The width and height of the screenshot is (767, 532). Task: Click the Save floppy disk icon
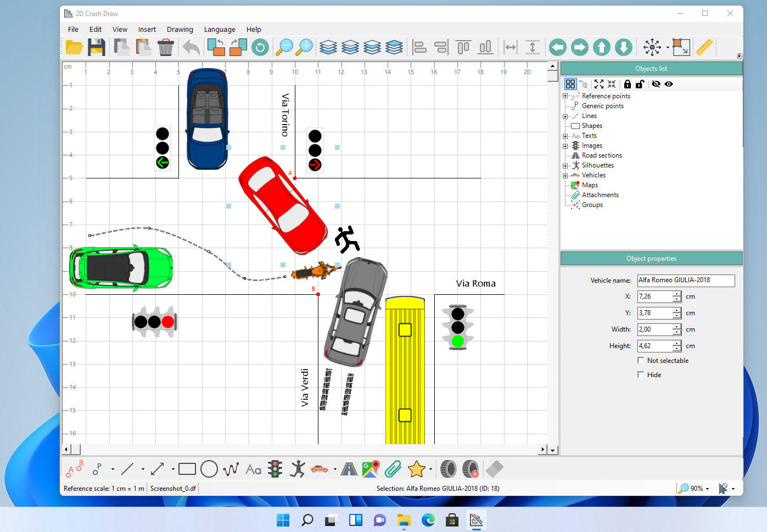point(97,48)
